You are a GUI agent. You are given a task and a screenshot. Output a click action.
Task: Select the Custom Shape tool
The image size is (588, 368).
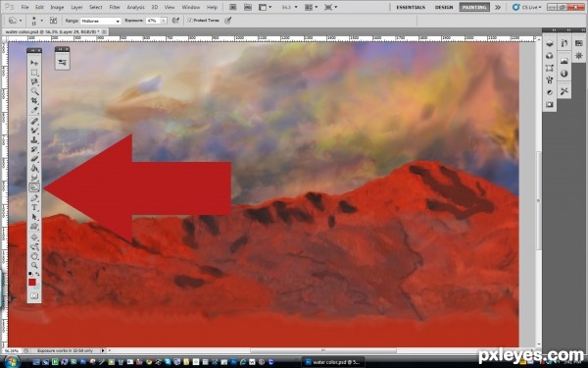(34, 226)
